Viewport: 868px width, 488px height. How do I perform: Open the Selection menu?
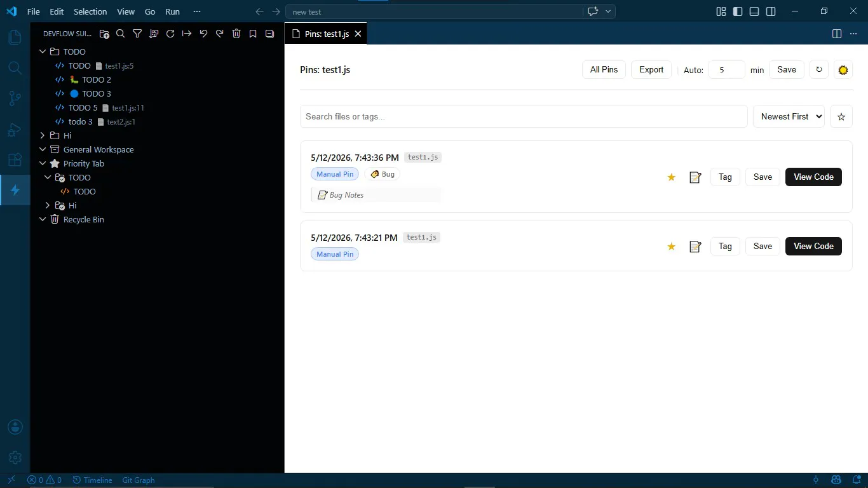pyautogui.click(x=90, y=11)
